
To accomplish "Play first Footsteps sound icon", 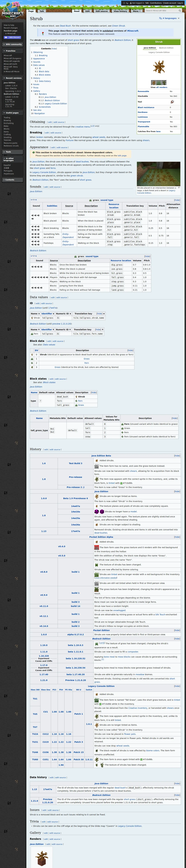I will tap(33, 241).
